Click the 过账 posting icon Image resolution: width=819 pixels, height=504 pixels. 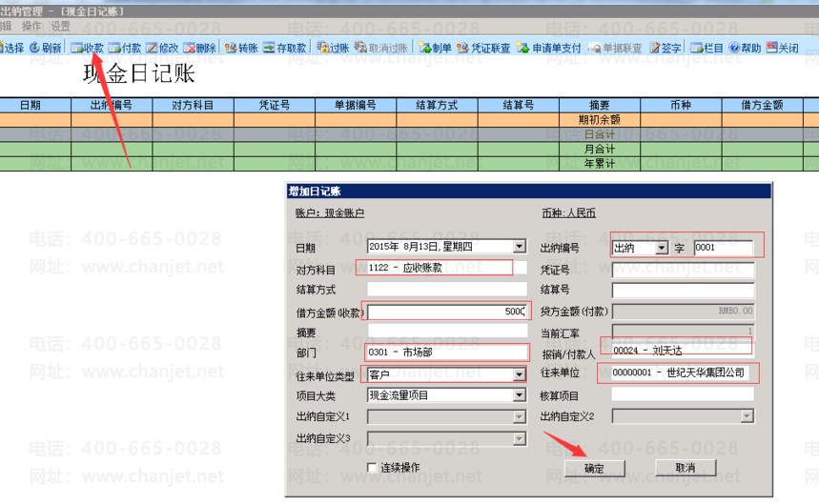[x=323, y=48]
